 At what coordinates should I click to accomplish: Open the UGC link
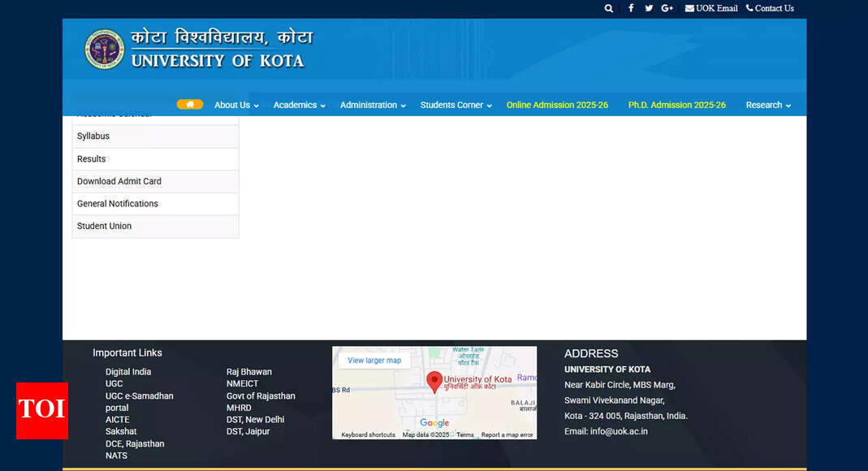click(114, 383)
